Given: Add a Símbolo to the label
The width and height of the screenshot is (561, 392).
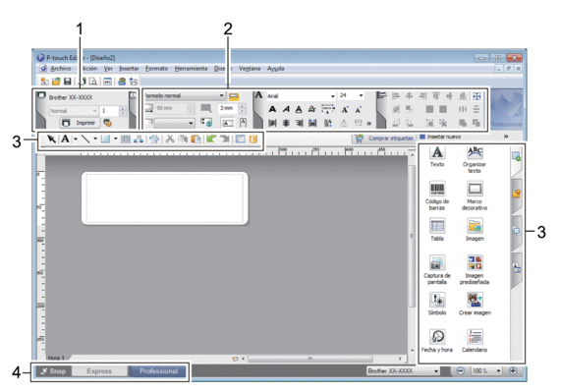Looking at the screenshot, I should (437, 304).
